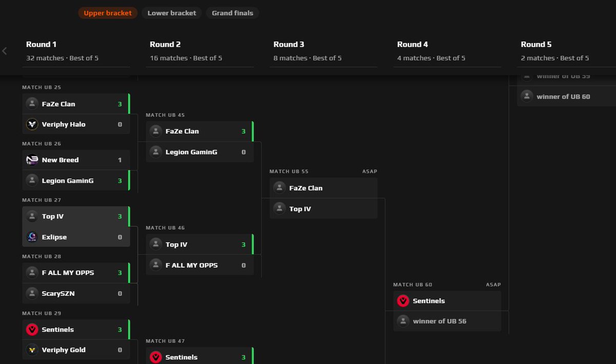
Task: Click the MATCH UB 29 label
Action: tap(42, 313)
